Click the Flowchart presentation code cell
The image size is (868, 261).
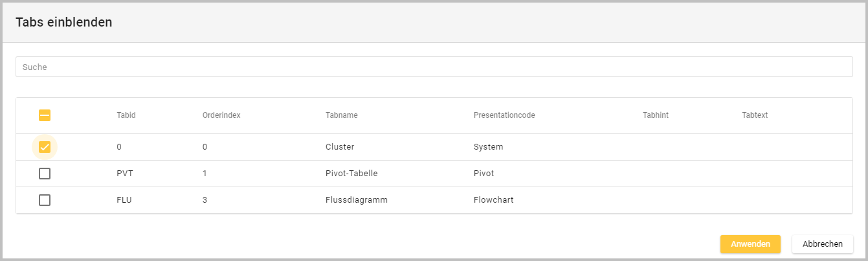click(493, 200)
